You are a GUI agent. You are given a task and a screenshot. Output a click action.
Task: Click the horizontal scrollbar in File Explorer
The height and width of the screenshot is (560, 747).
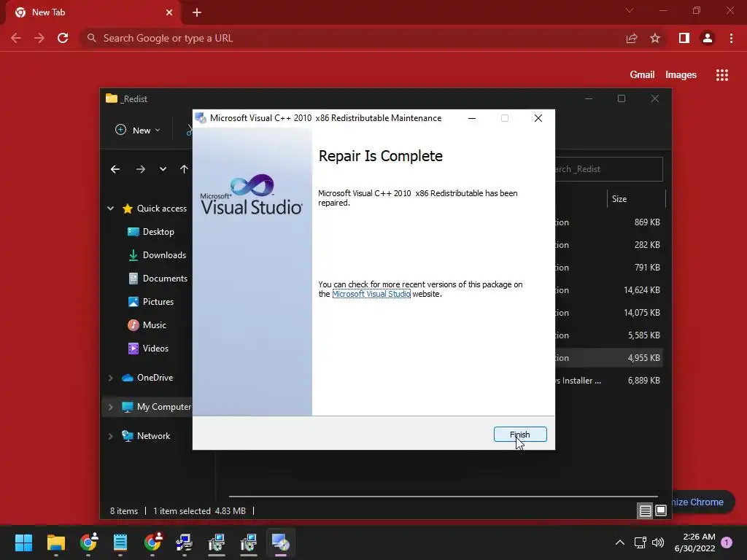[443, 496]
